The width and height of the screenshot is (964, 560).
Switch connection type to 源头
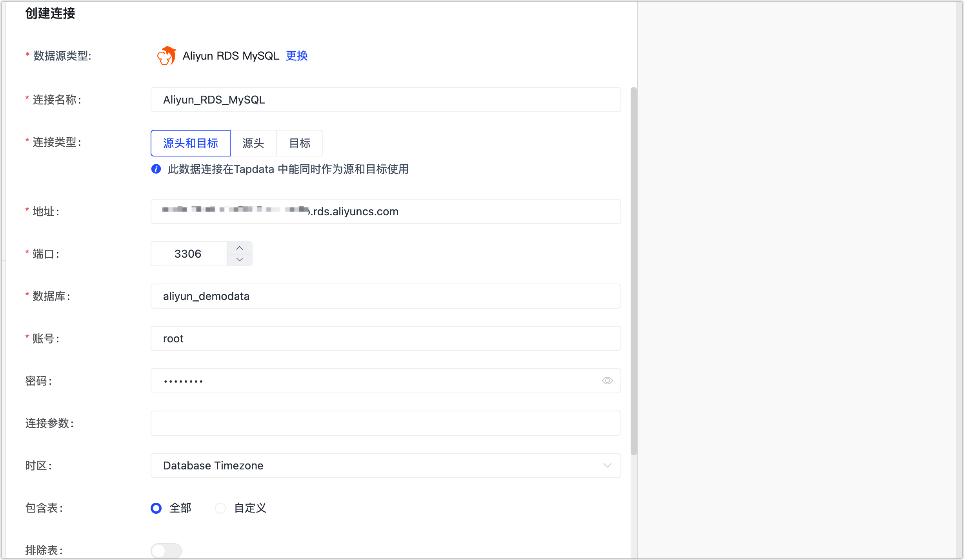point(253,143)
